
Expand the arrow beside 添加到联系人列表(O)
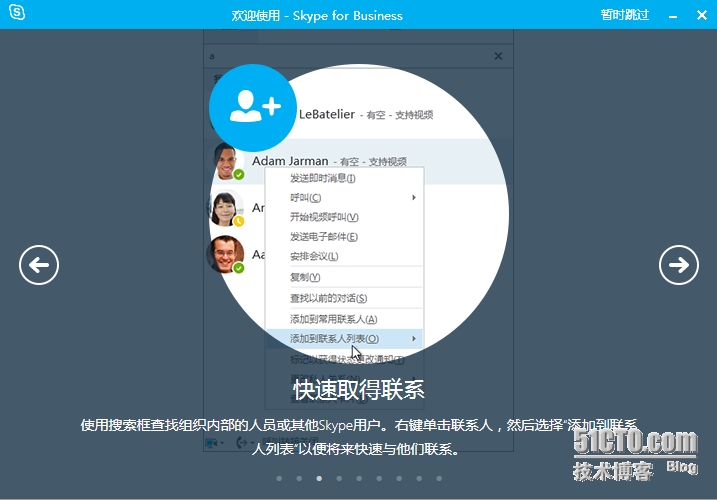pyautogui.click(x=413, y=339)
